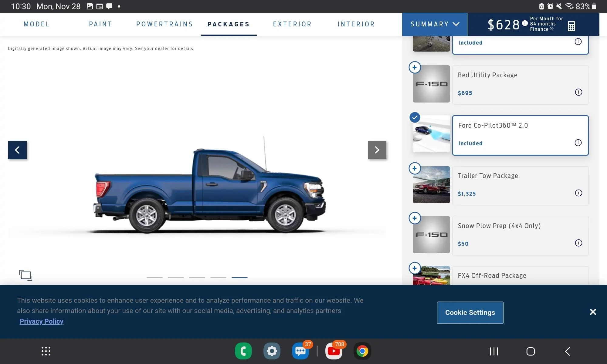Add Trailer Tow Package with plus toggle
This screenshot has width=607, height=364.
(x=415, y=168)
